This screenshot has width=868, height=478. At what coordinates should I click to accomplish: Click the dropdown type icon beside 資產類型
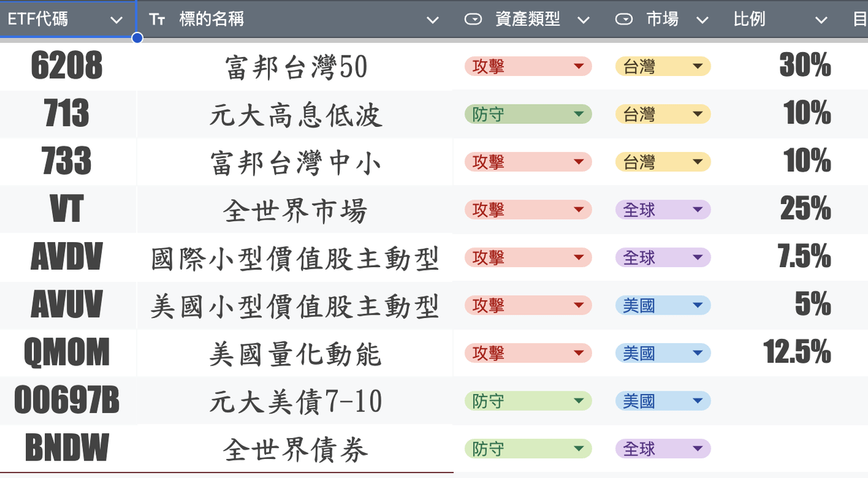click(473, 20)
